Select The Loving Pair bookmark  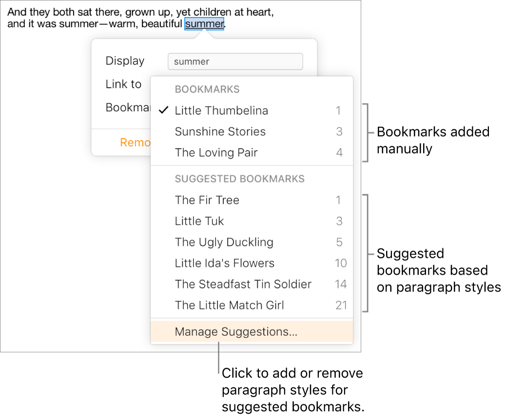tap(216, 153)
